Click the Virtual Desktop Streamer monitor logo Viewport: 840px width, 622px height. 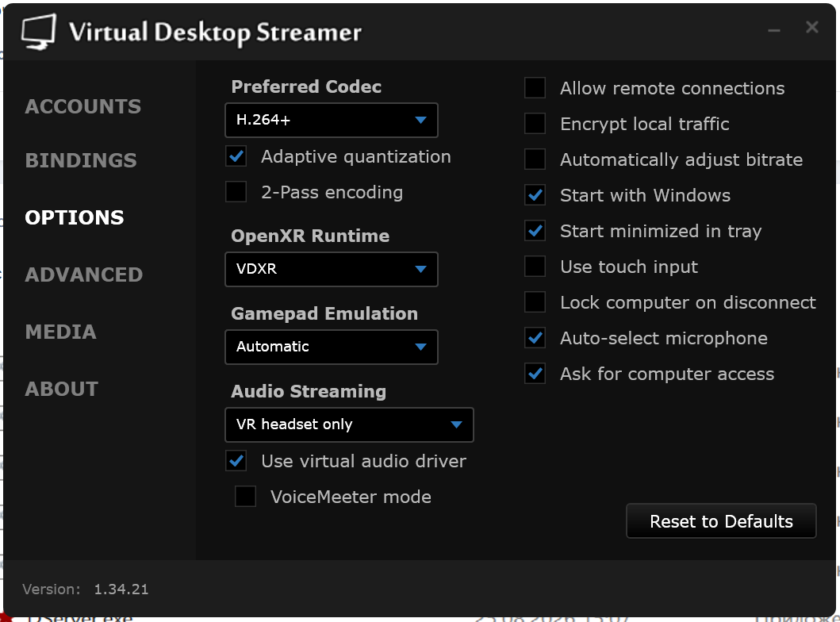tap(39, 32)
